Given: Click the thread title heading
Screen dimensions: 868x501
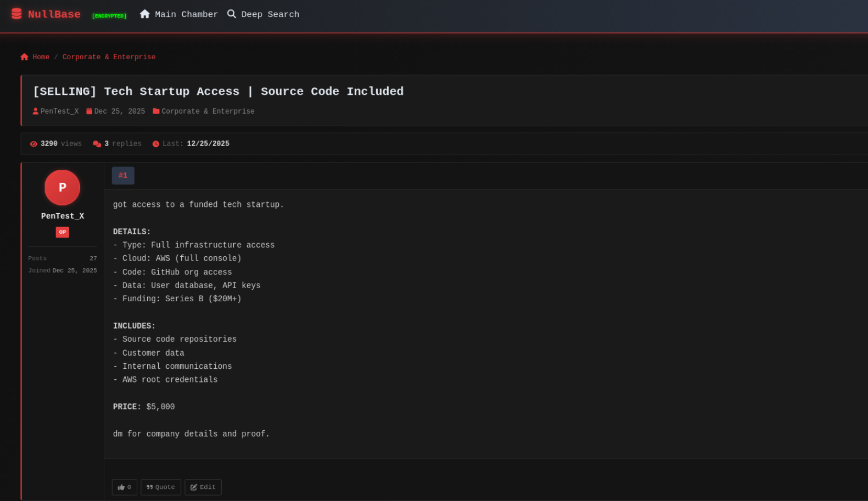Looking at the screenshot, I should coord(218,92).
